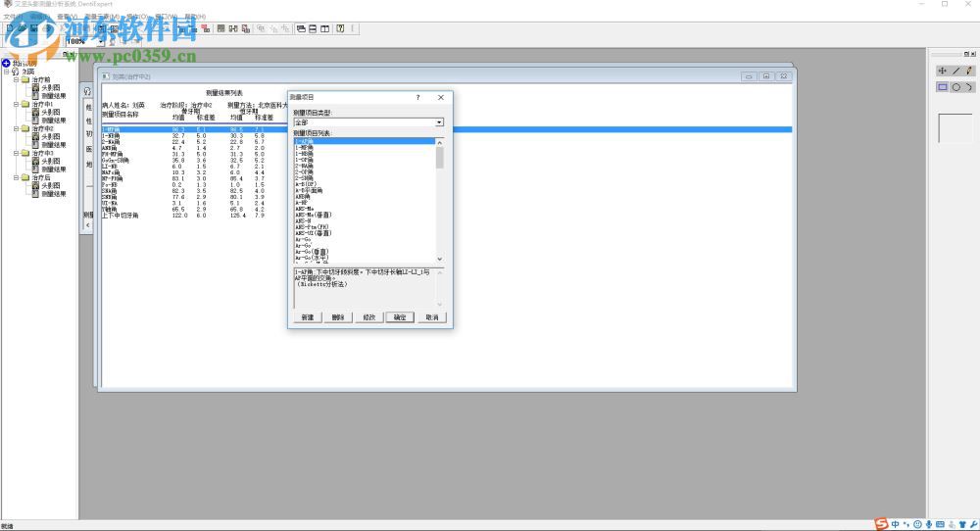This screenshot has height=531, width=980.
Task: Collapse the 治疗前 folder
Action: point(17,80)
